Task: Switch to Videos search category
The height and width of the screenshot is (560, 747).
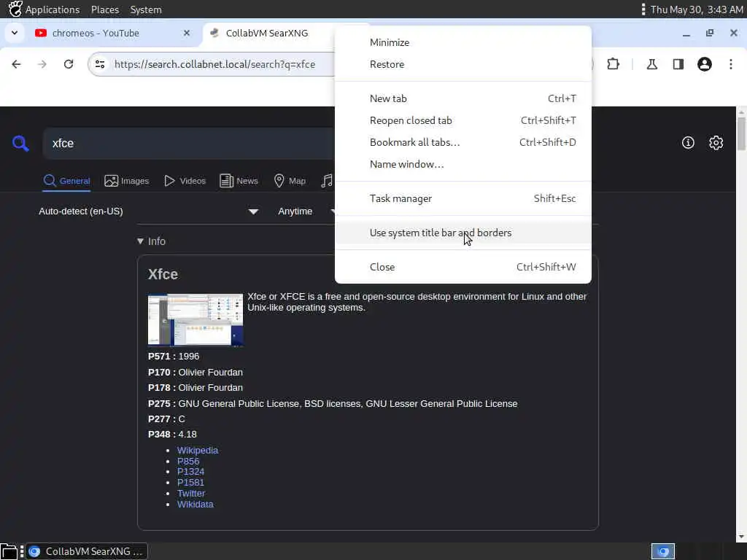Action: coord(185,181)
